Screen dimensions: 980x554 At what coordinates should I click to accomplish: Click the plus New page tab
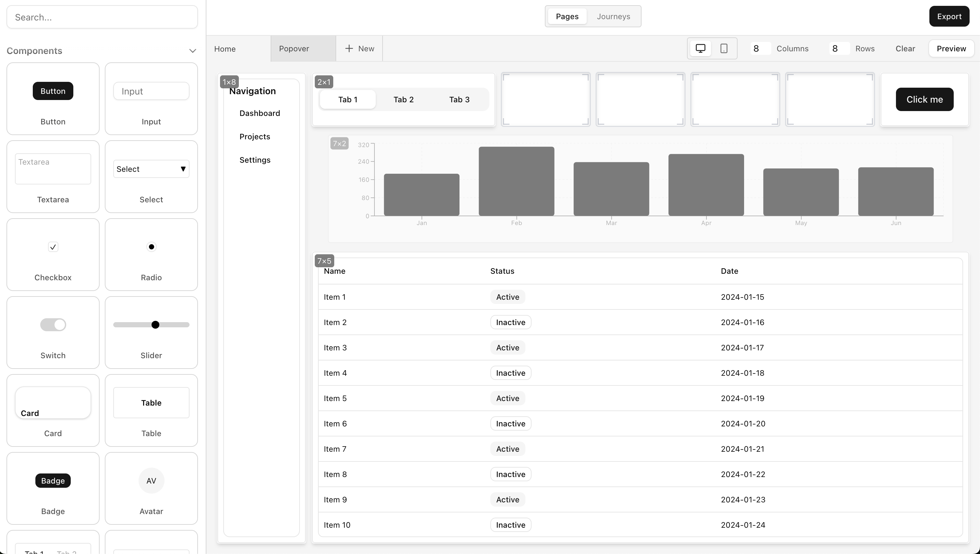click(x=359, y=48)
